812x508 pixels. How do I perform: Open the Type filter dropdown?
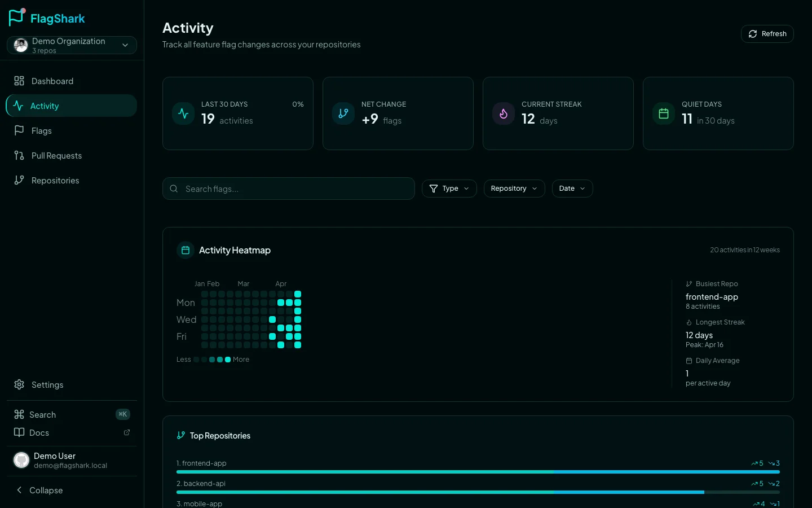pyautogui.click(x=449, y=189)
